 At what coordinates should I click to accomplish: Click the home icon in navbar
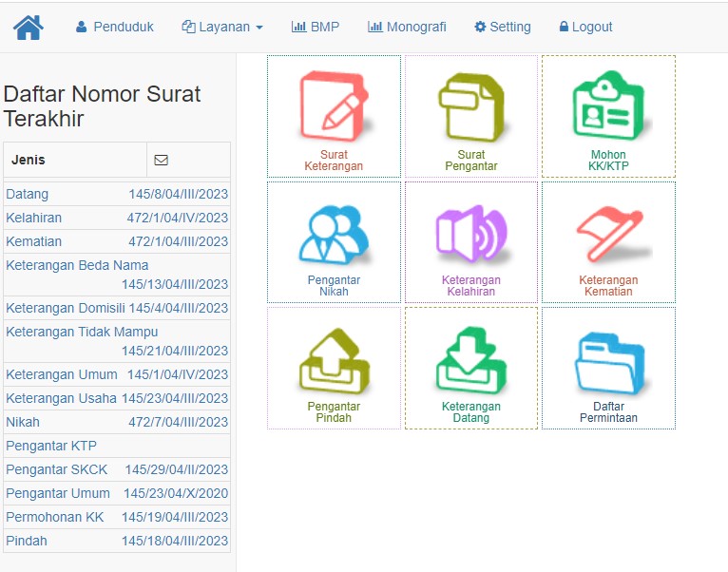[29, 28]
